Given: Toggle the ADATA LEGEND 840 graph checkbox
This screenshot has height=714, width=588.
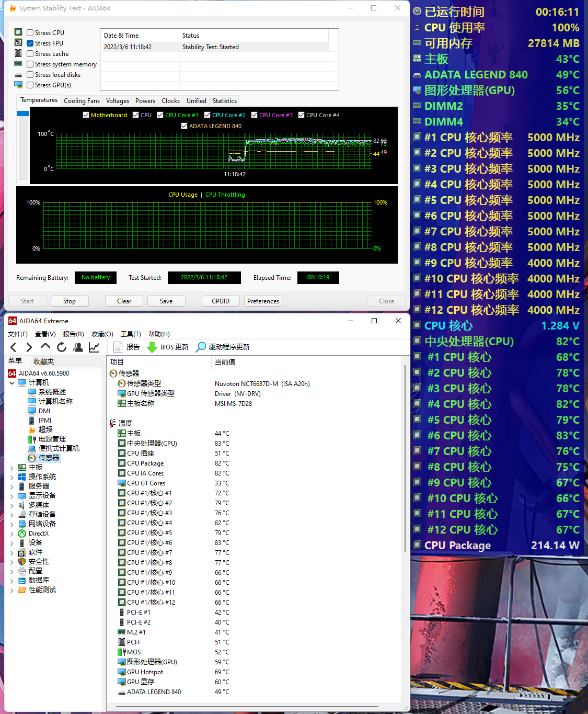Looking at the screenshot, I should 184,126.
